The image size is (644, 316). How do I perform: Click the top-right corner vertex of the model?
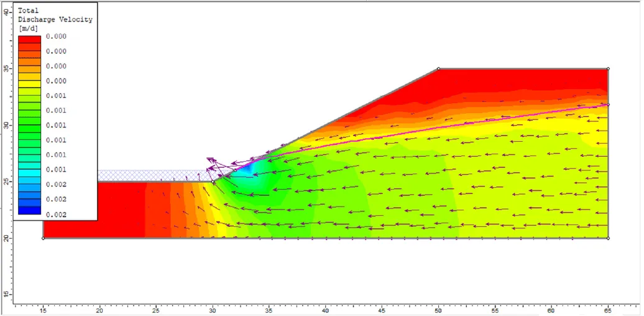[608, 68]
